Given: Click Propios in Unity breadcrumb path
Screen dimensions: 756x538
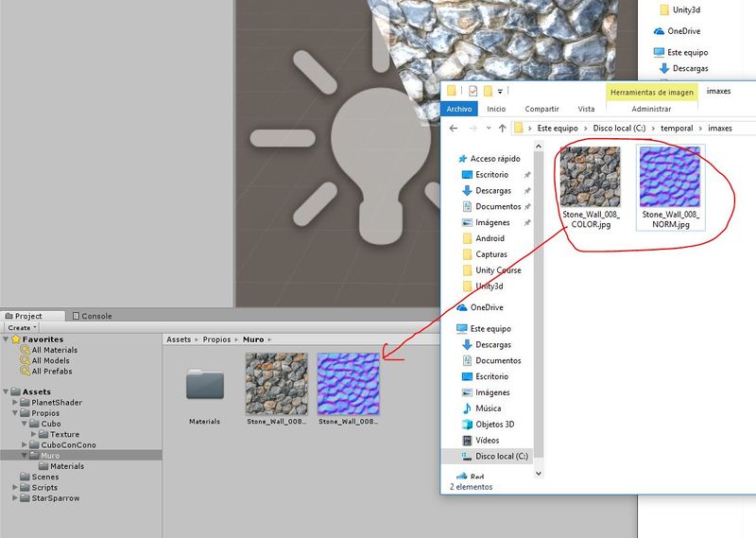Looking at the screenshot, I should pos(216,339).
